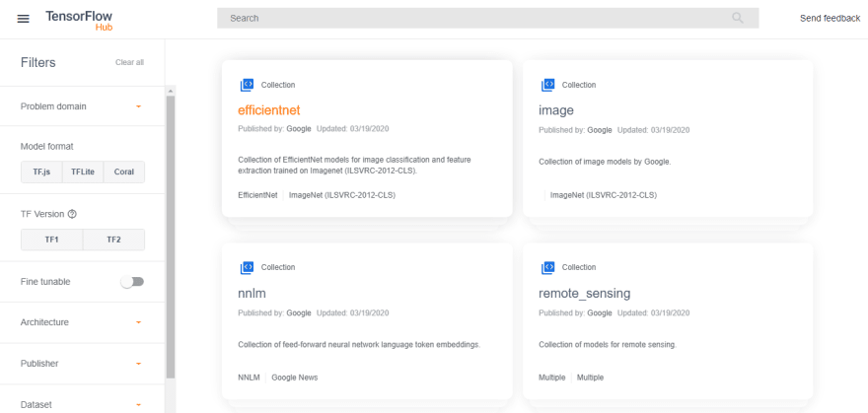Expand the Problem domain filter
868x413 pixels.
click(83, 106)
